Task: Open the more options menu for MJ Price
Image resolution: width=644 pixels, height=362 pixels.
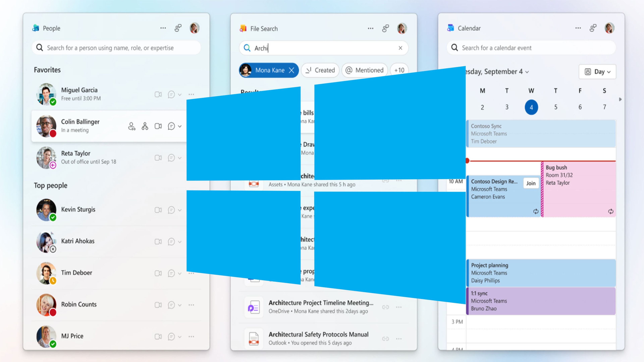Action: point(191,336)
